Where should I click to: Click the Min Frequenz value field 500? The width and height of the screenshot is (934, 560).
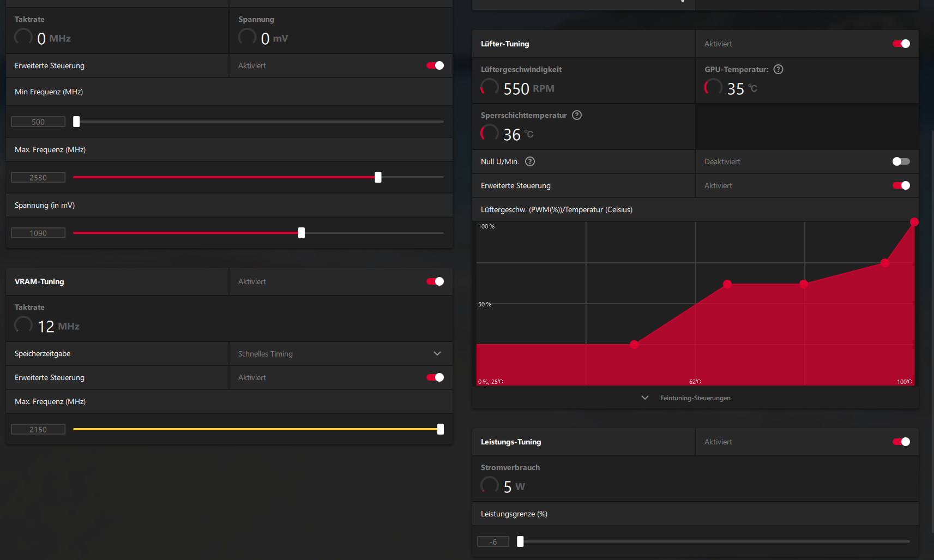[38, 122]
